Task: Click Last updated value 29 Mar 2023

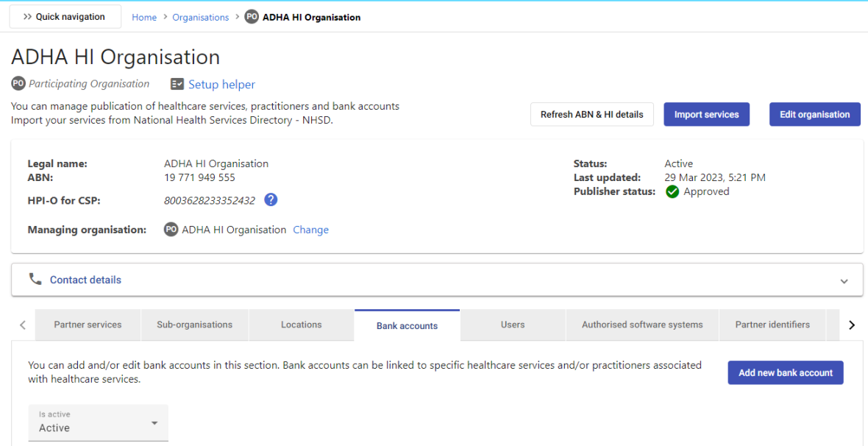Action: (715, 177)
